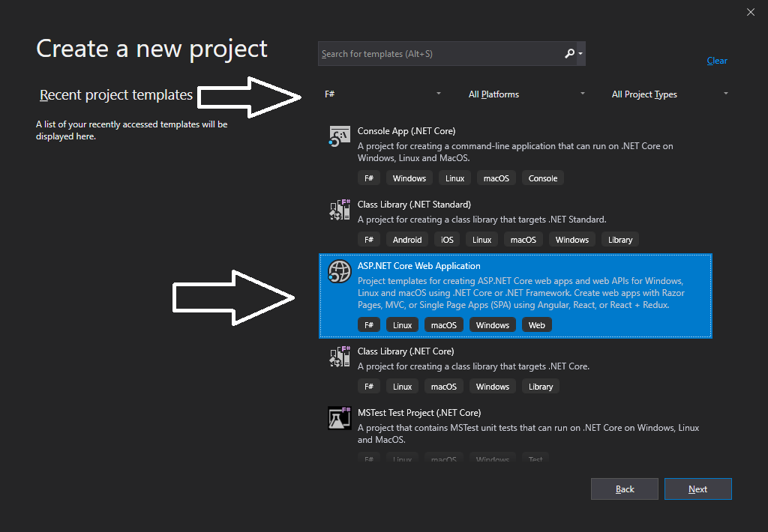Click the MSTest Test Project flask icon
The image size is (768, 532).
(x=340, y=418)
